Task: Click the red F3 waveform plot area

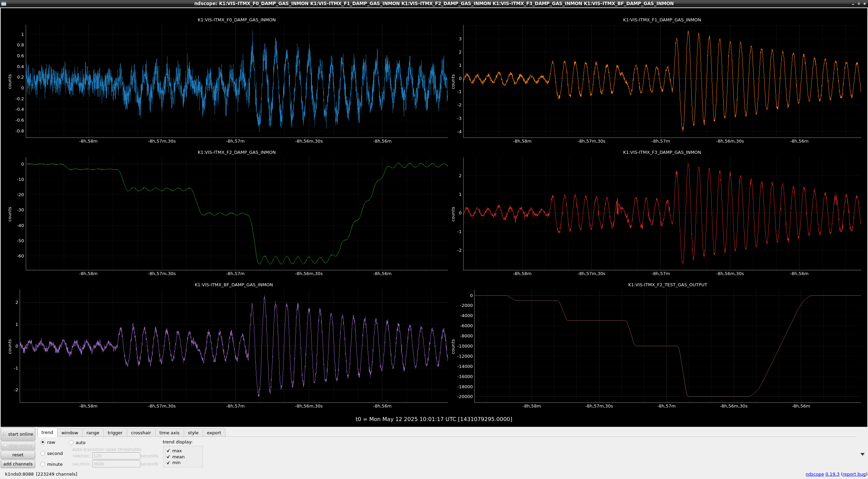Action: point(662,213)
